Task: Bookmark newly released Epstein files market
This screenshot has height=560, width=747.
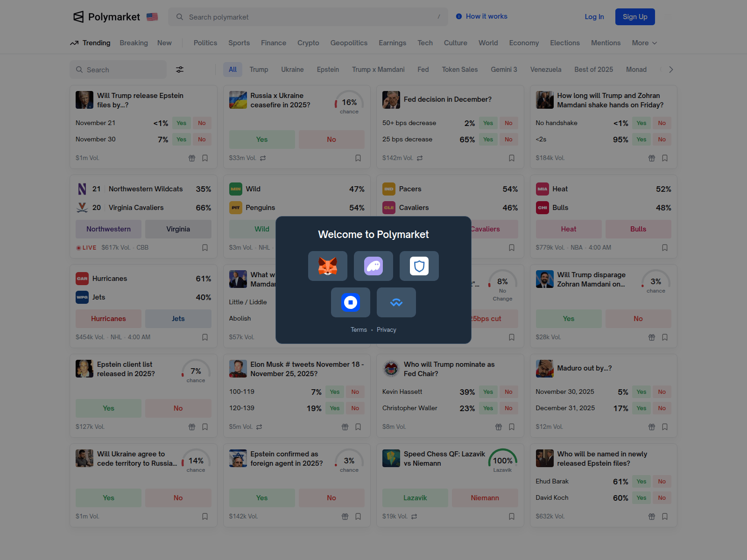Action: 665,517
